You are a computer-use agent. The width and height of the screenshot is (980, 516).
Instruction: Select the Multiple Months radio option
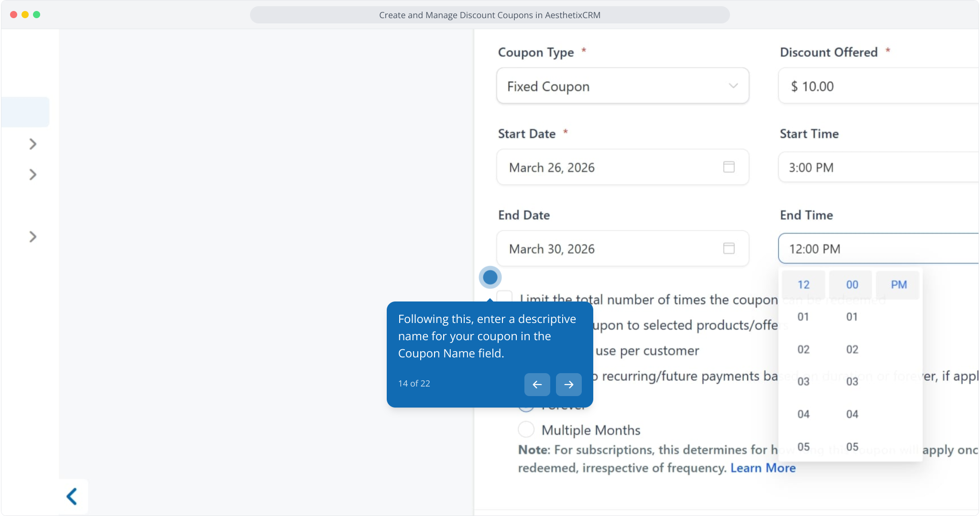coord(526,430)
